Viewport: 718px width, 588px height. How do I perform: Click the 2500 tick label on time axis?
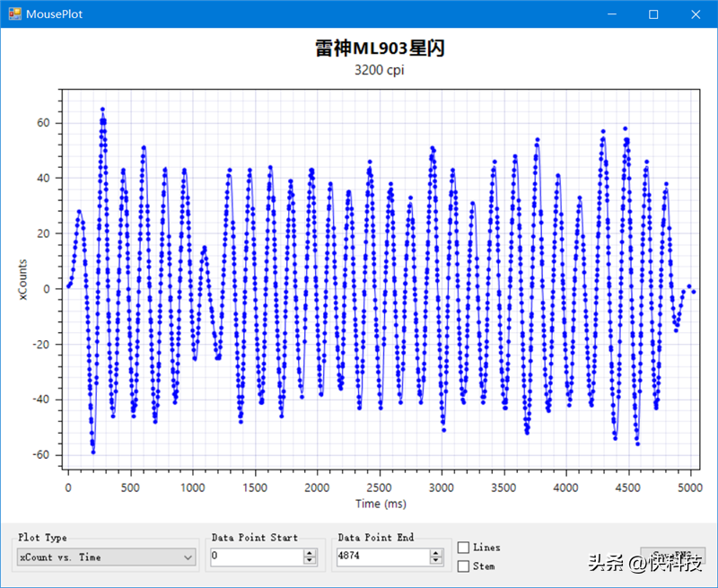click(x=379, y=487)
